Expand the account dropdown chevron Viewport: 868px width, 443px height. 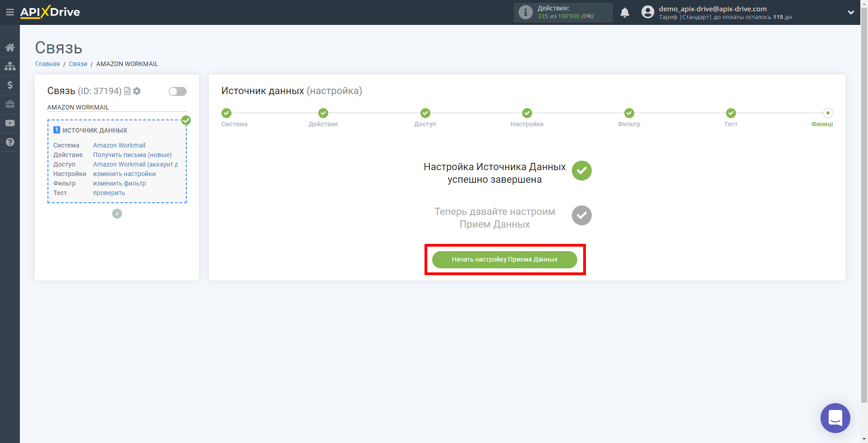pyautogui.click(x=851, y=13)
